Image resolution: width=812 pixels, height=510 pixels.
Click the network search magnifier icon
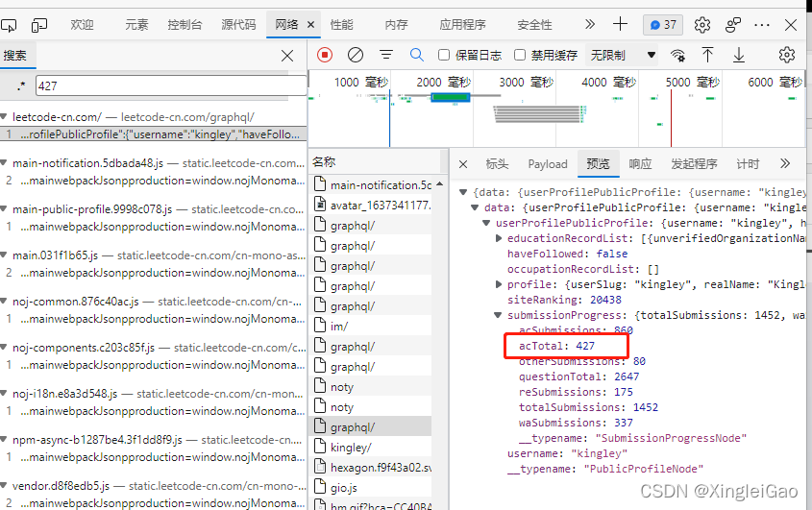click(x=416, y=55)
